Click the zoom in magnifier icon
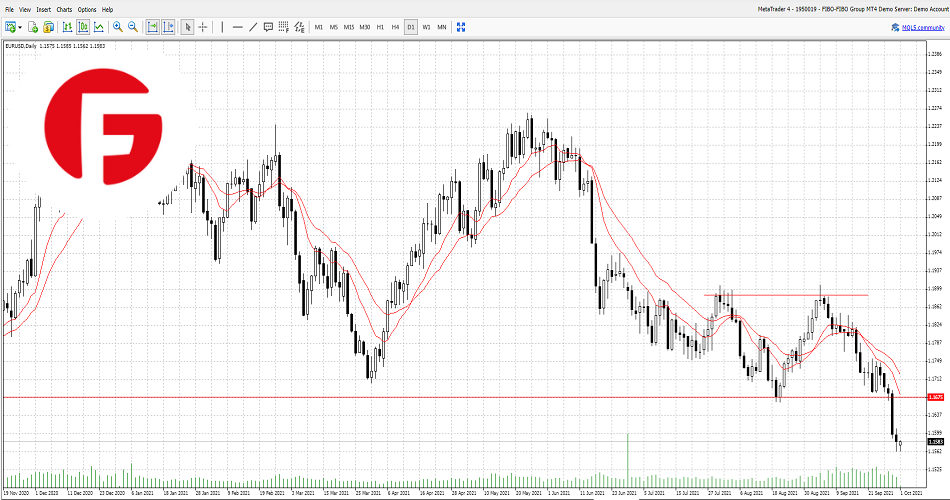This screenshot has height=500, width=950. (x=118, y=27)
